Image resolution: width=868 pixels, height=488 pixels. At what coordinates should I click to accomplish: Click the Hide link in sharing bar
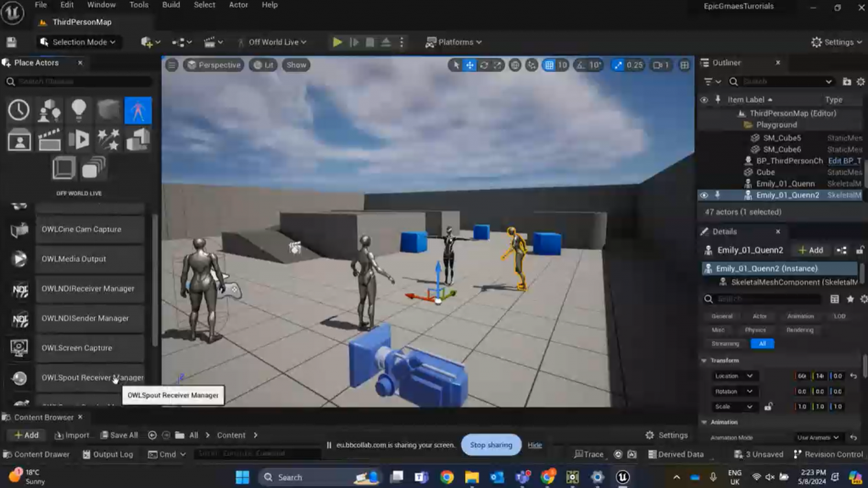pos(535,445)
